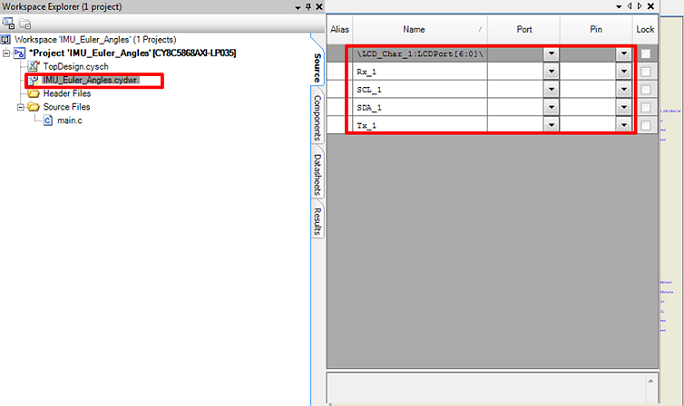Click the Header Files folder icon

[x=33, y=93]
